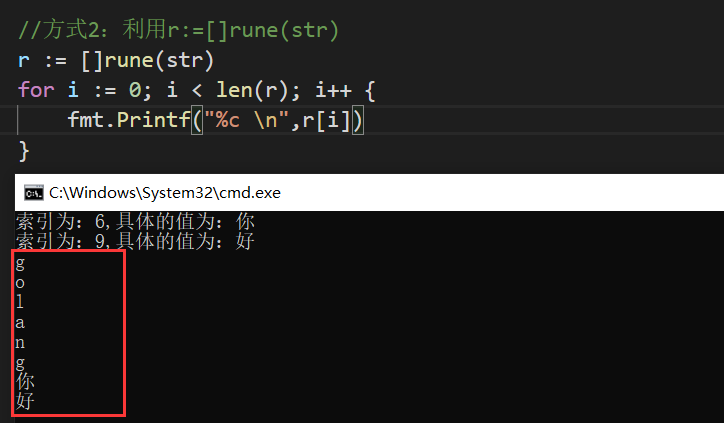724x423 pixels.
Task: Click console output line with index 6
Action: 135,221
